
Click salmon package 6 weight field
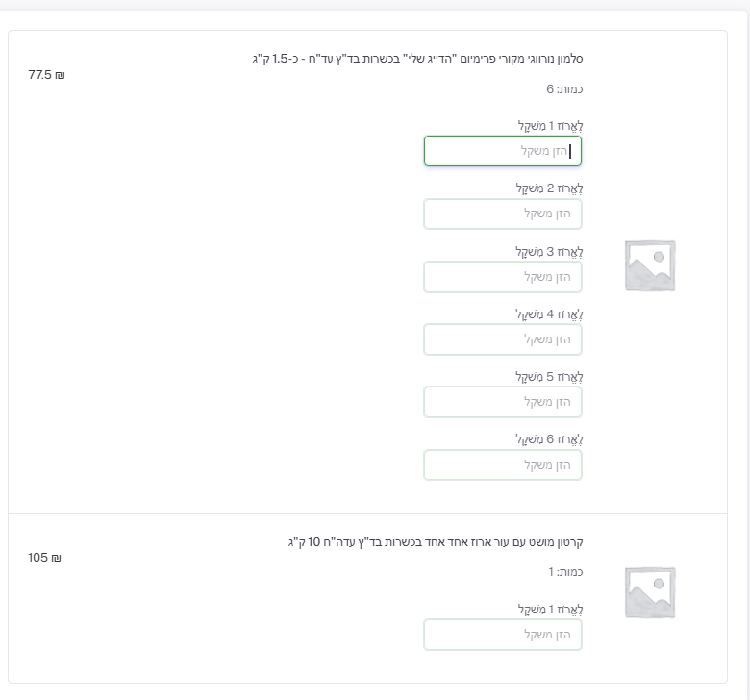click(502, 464)
